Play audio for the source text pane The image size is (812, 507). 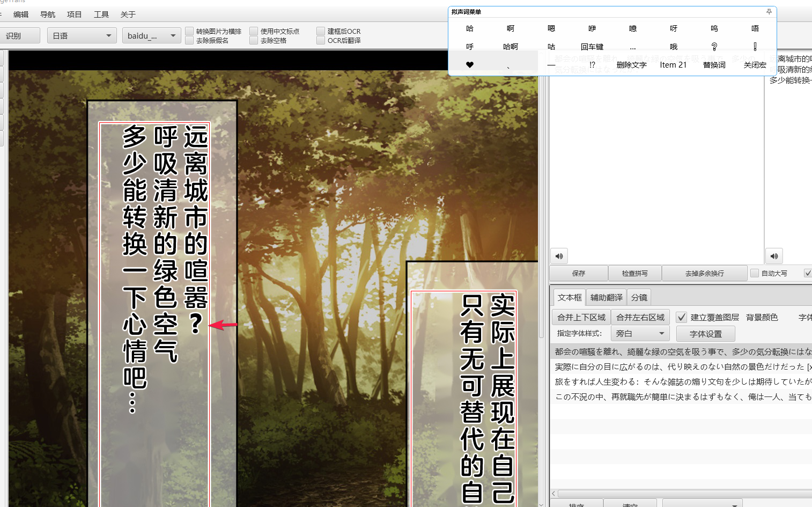pos(559,256)
